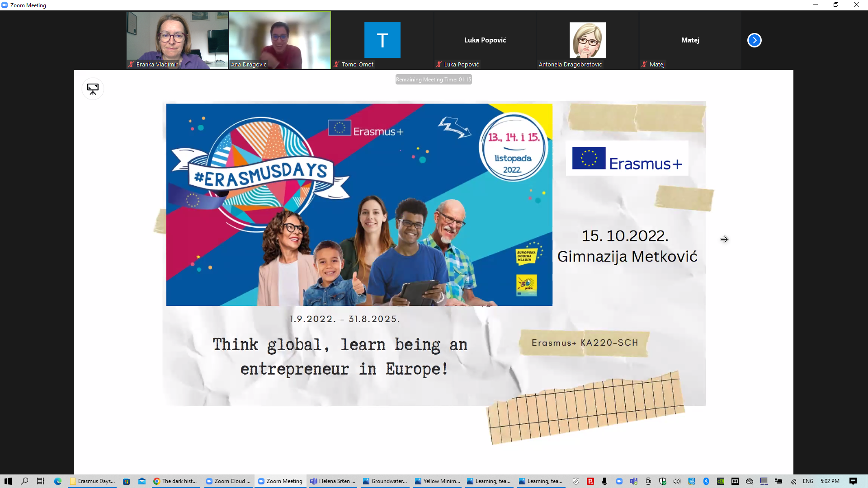Open the 'Yellow Minim...' taskbar window
This screenshot has width=868, height=488.
click(438, 481)
